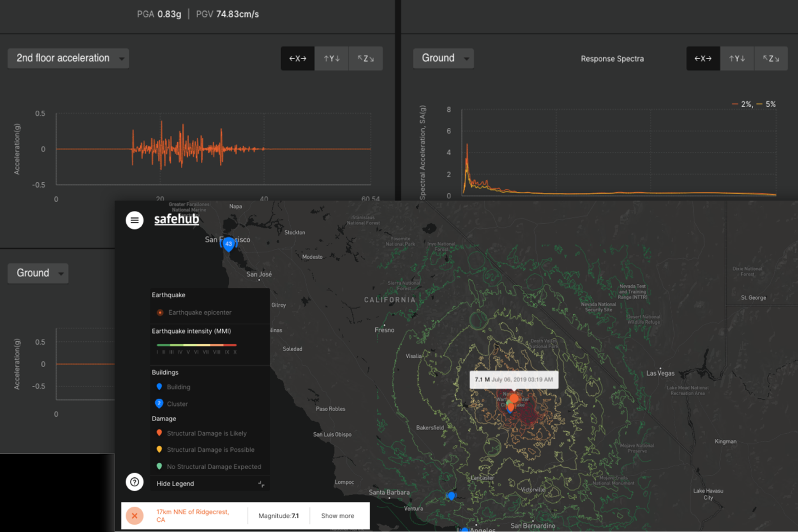Open the safehub logo link
Screen dimensions: 798x532
[x=177, y=219]
